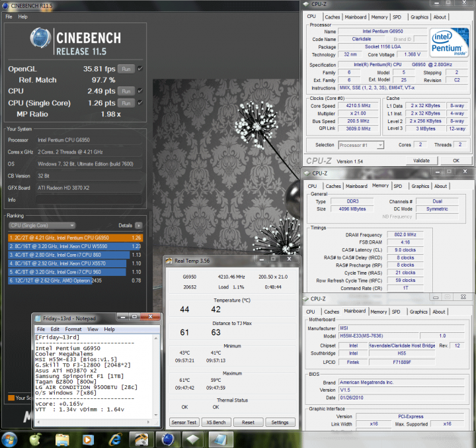
Task: Open About tab in bottom CPU-Z window
Action: (439, 312)
